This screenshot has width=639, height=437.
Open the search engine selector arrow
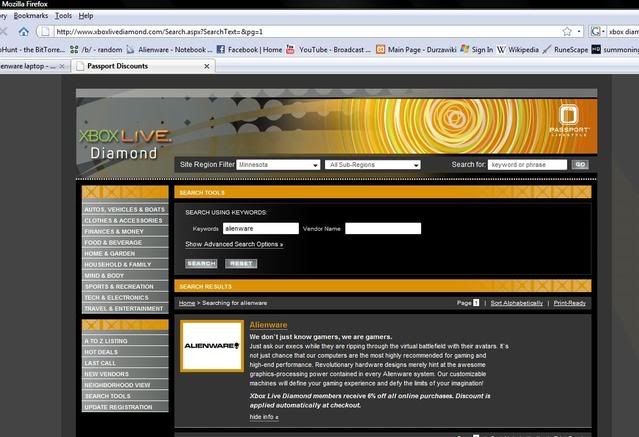(x=603, y=31)
